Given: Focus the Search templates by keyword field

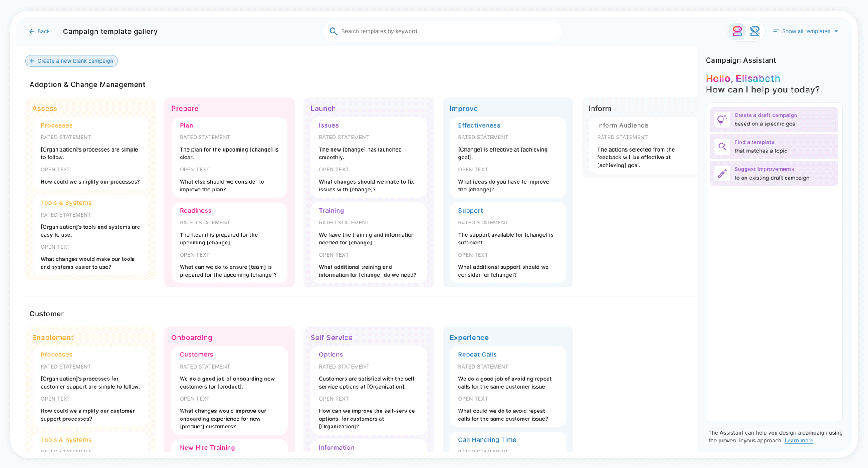Looking at the screenshot, I should 443,31.
